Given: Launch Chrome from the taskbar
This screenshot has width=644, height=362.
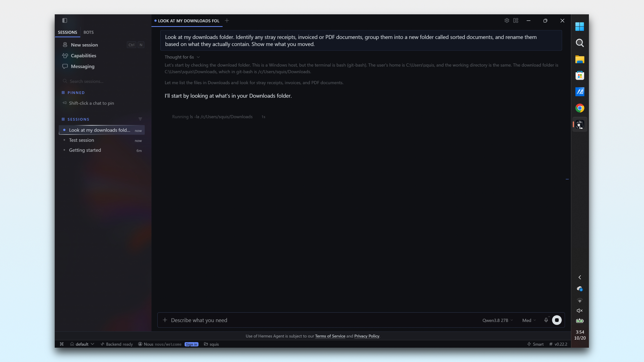Looking at the screenshot, I should (x=580, y=108).
